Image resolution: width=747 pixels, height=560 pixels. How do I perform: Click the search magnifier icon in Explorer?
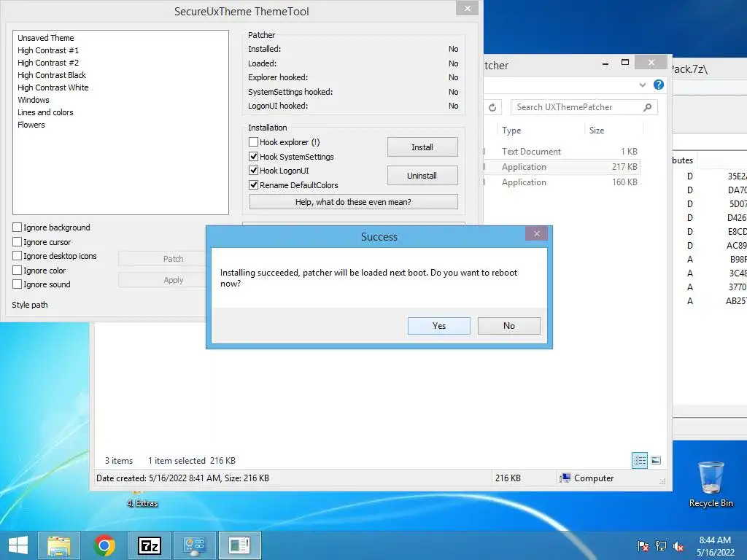pyautogui.click(x=647, y=107)
